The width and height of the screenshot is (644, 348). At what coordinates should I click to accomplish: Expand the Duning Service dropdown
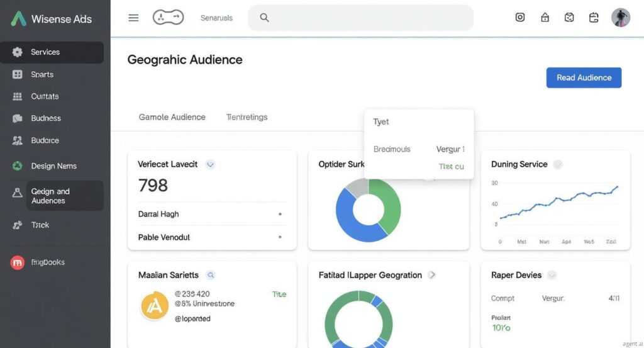click(x=558, y=164)
